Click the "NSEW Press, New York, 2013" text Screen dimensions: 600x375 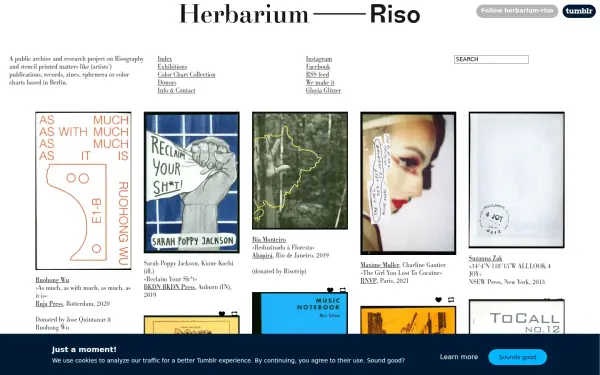[507, 282]
